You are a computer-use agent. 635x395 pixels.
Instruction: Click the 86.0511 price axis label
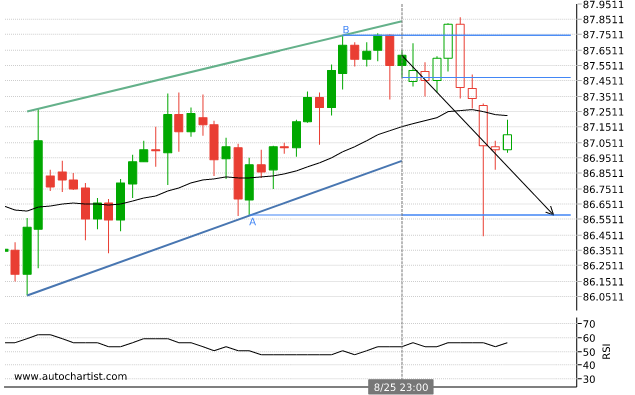click(603, 297)
